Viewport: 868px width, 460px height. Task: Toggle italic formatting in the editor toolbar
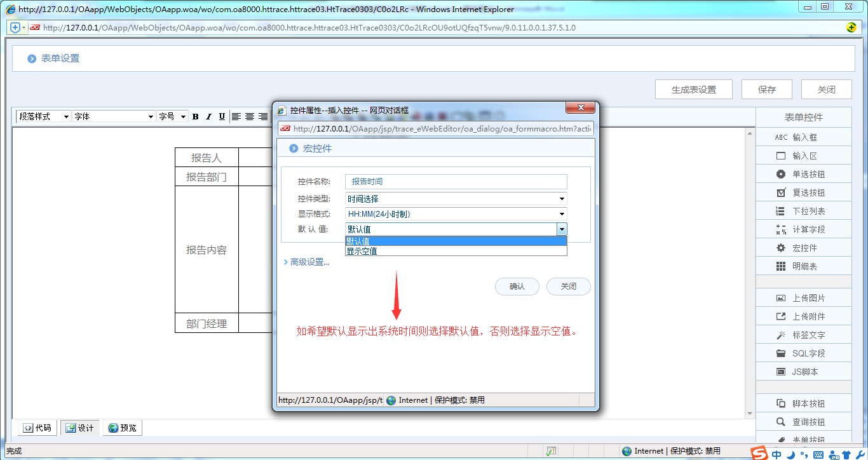(x=208, y=116)
